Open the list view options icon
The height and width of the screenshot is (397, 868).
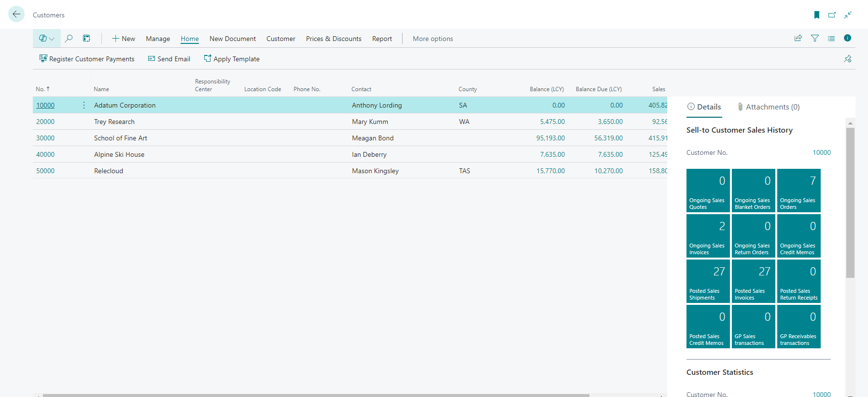click(831, 38)
